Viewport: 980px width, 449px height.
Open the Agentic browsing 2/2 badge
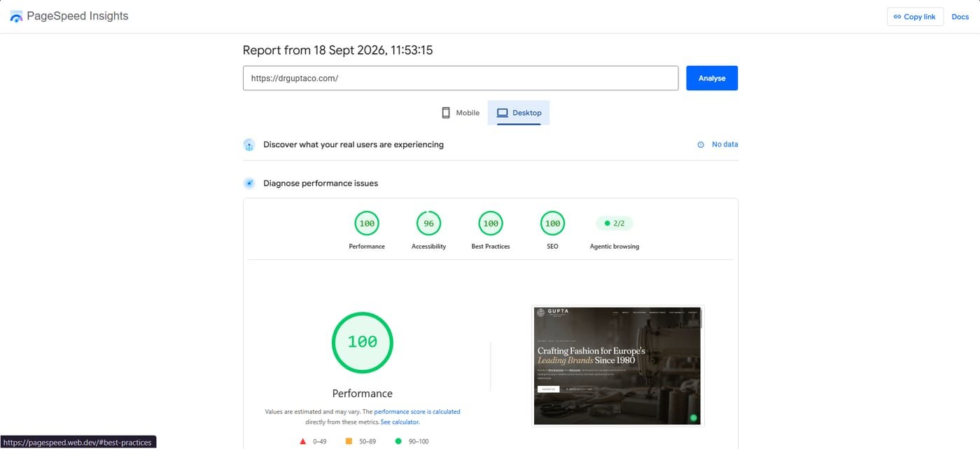(615, 223)
